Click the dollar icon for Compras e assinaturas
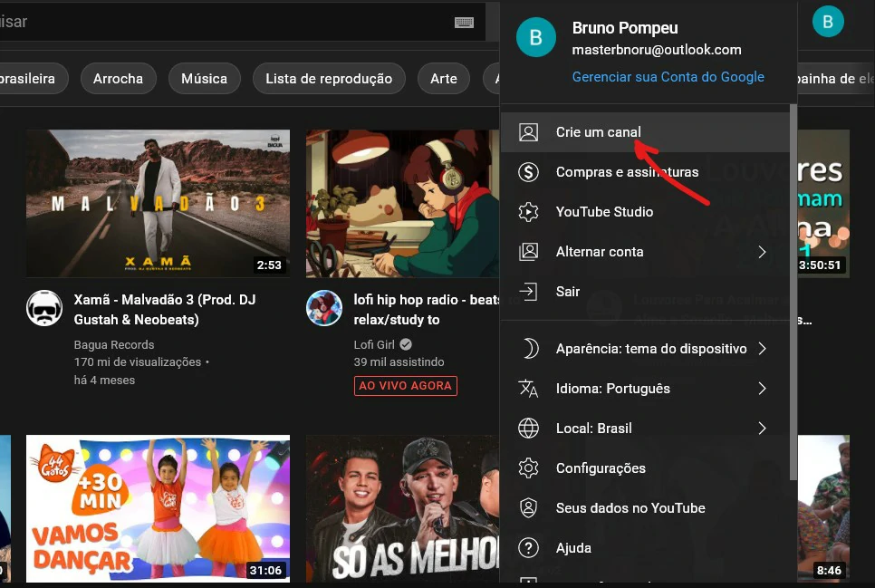The image size is (875, 588). click(528, 172)
